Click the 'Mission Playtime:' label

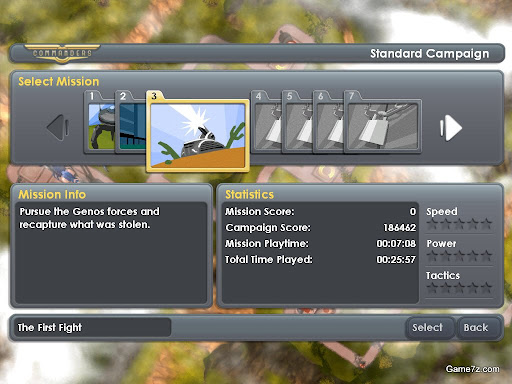[267, 244]
